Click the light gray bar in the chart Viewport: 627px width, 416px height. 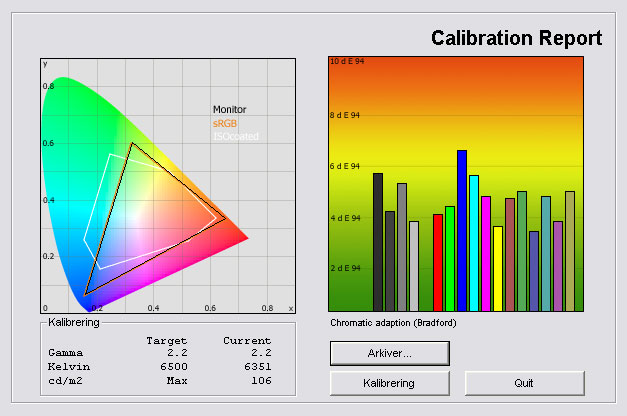413,266
